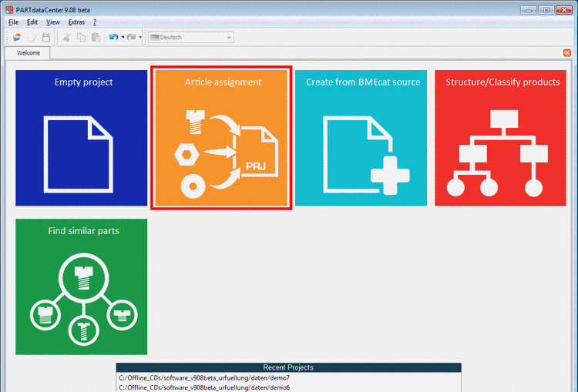Screen dimensions: 578x392
Task: Click the paste clipboard icon
Action: pos(96,37)
